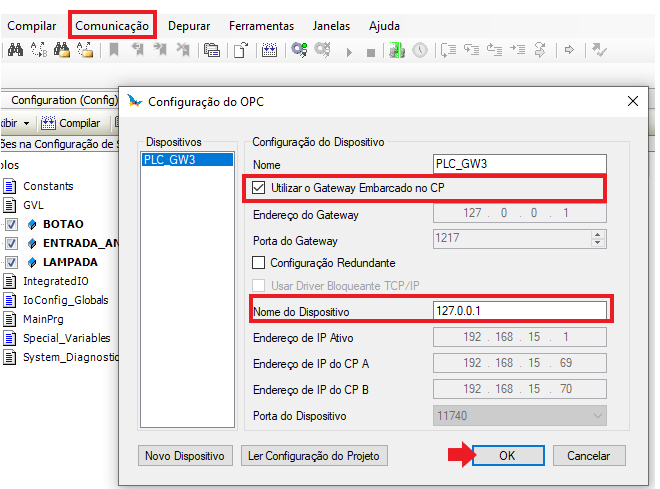660x489 pixels.
Task: Click the toolbar Build icon beside New Document
Action: [269, 49]
